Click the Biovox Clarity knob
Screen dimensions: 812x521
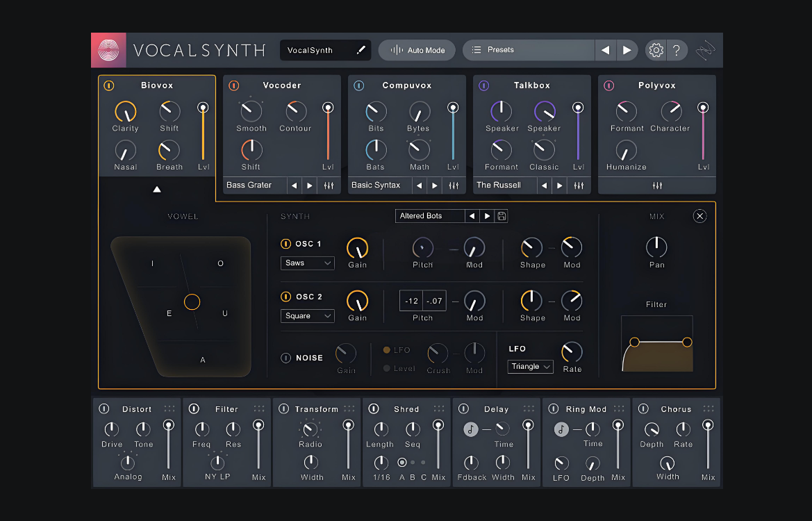(x=125, y=111)
